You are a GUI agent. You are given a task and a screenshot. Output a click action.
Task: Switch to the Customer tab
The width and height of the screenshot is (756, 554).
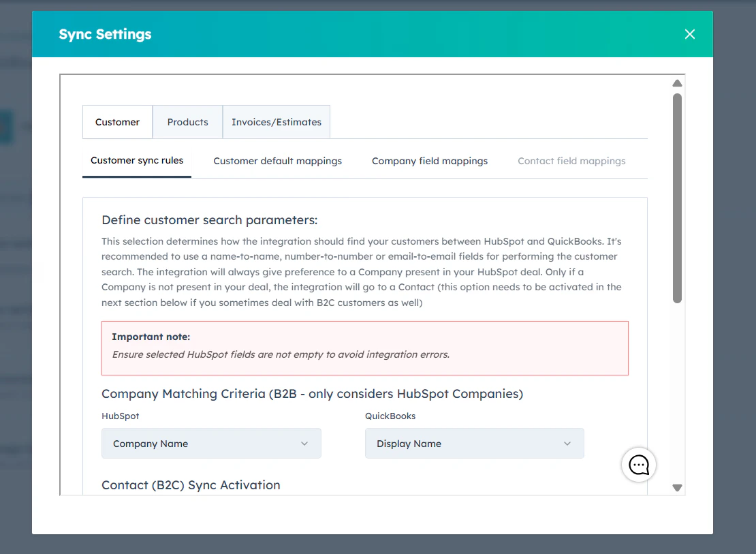117,122
